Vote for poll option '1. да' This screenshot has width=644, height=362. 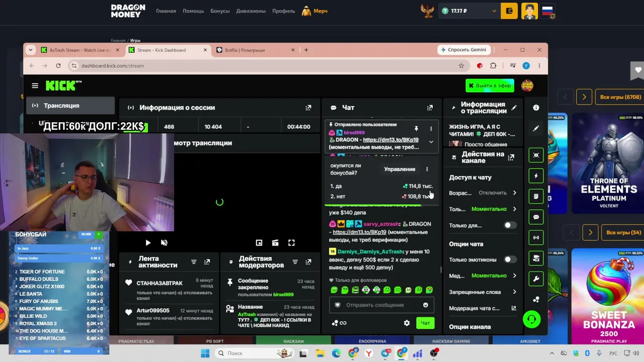381,186
